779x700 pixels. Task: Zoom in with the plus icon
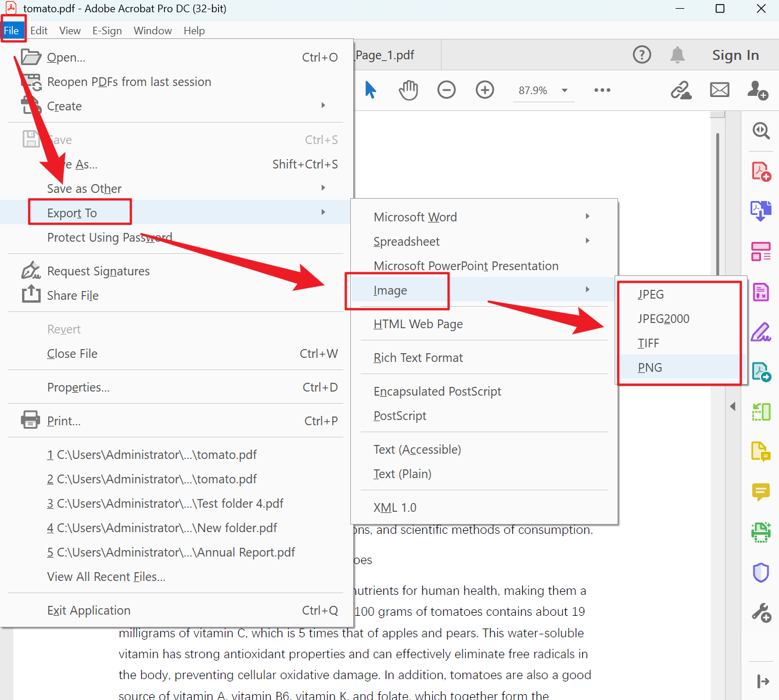coord(484,90)
